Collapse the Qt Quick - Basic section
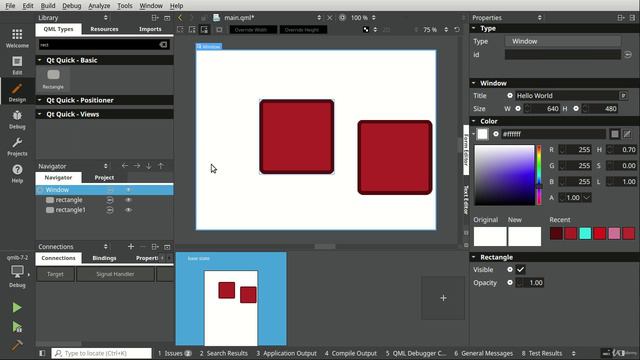 click(x=40, y=60)
